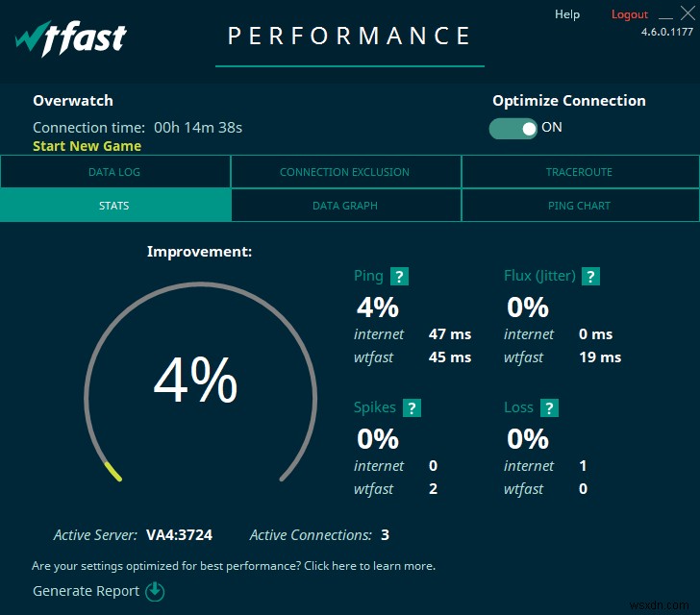The height and width of the screenshot is (615, 700).
Task: Click the wtfast ping 45 ms value
Action: pyautogui.click(x=450, y=357)
